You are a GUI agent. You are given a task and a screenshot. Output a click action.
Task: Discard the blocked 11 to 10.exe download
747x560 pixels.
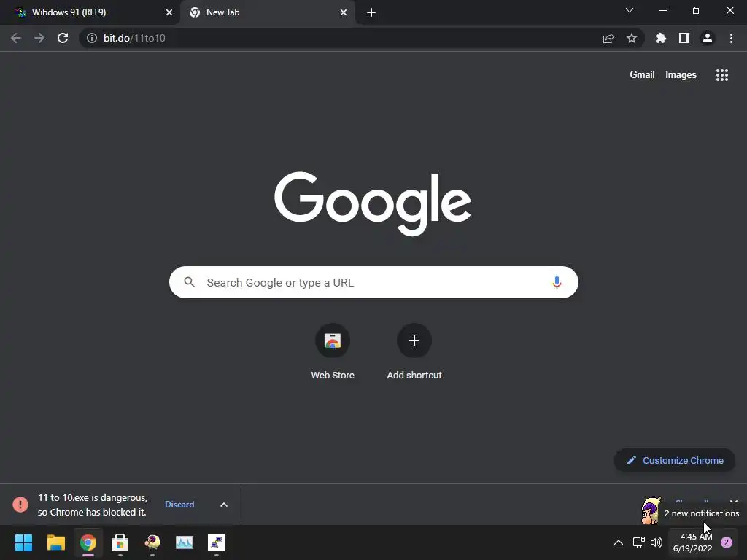pyautogui.click(x=179, y=505)
